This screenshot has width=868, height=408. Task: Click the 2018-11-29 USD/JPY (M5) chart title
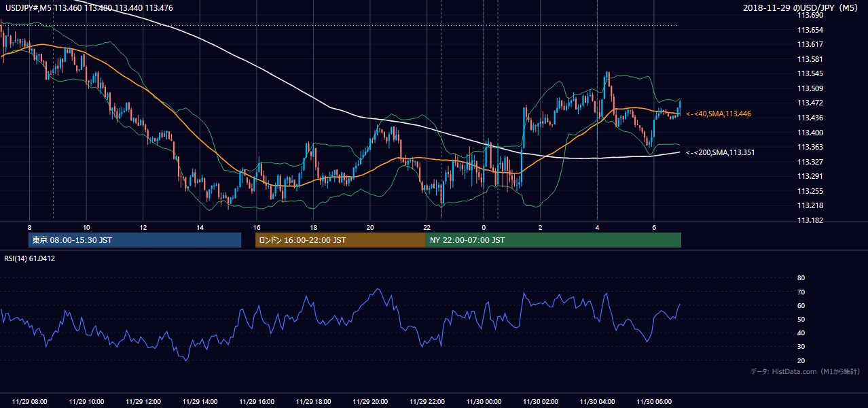tap(801, 7)
